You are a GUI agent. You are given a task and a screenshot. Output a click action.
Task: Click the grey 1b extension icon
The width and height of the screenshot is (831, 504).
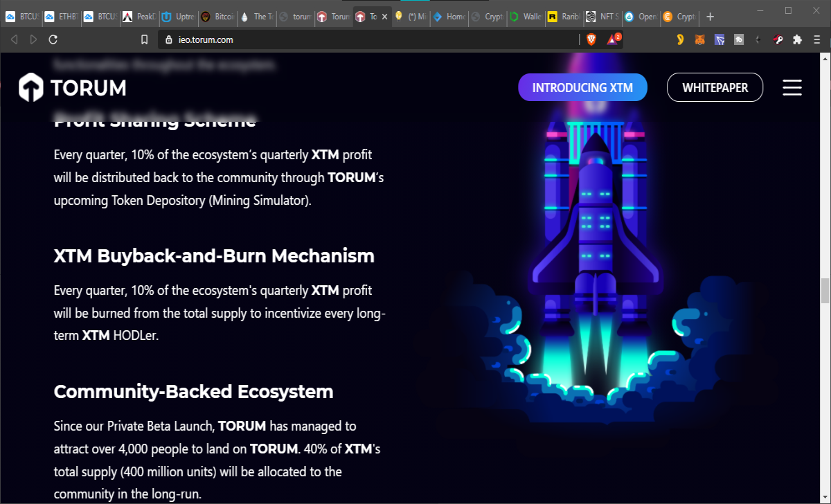tap(739, 40)
